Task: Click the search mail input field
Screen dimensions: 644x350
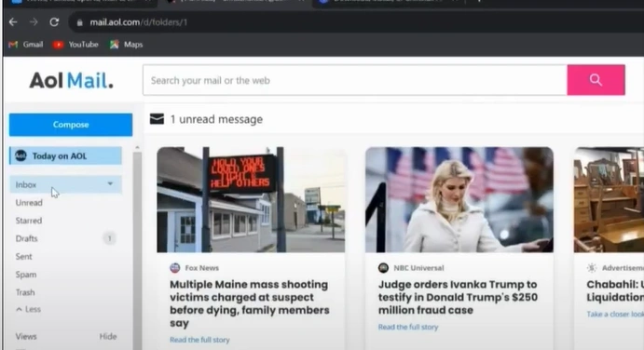Action: pos(355,80)
